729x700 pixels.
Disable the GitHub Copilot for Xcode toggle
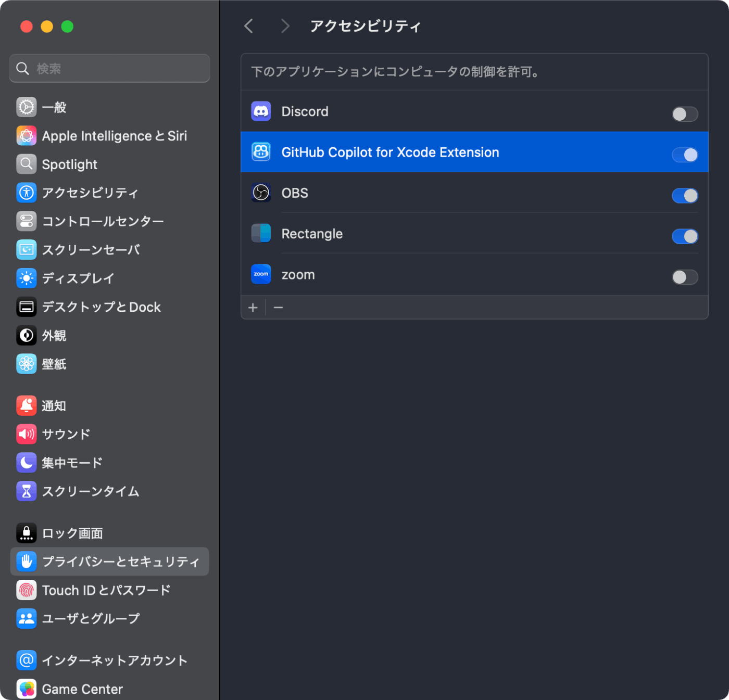pyautogui.click(x=685, y=155)
